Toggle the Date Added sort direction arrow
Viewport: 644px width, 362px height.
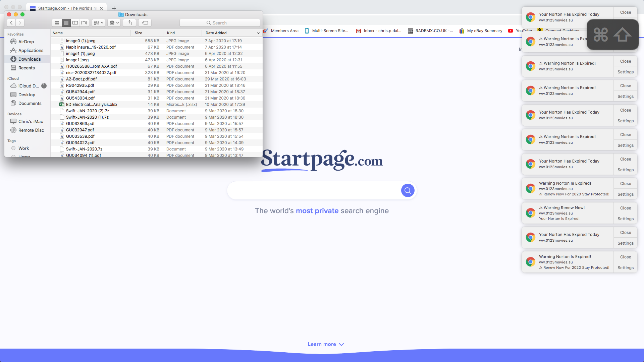pos(258,33)
